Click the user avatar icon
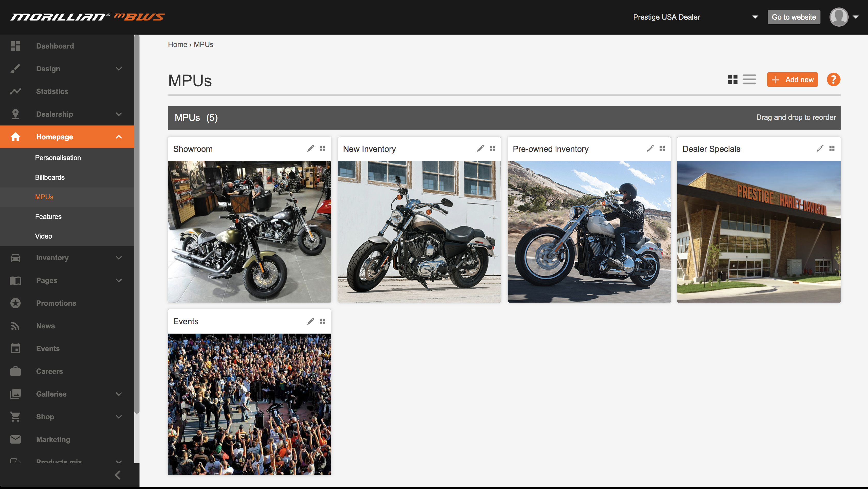 838,17
